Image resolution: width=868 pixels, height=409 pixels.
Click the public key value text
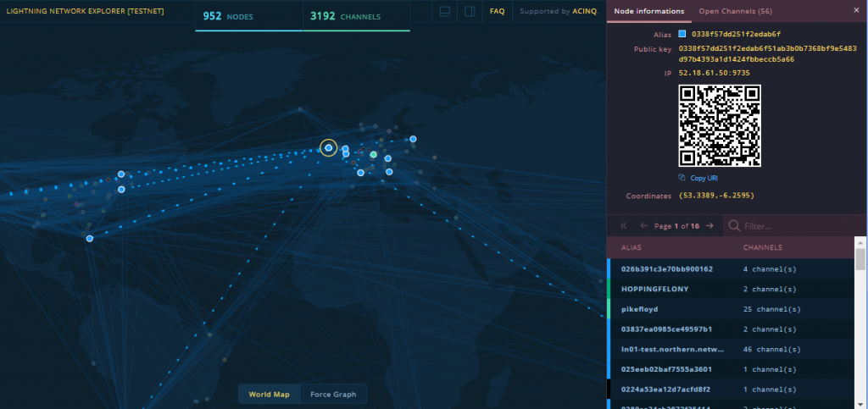(767, 54)
